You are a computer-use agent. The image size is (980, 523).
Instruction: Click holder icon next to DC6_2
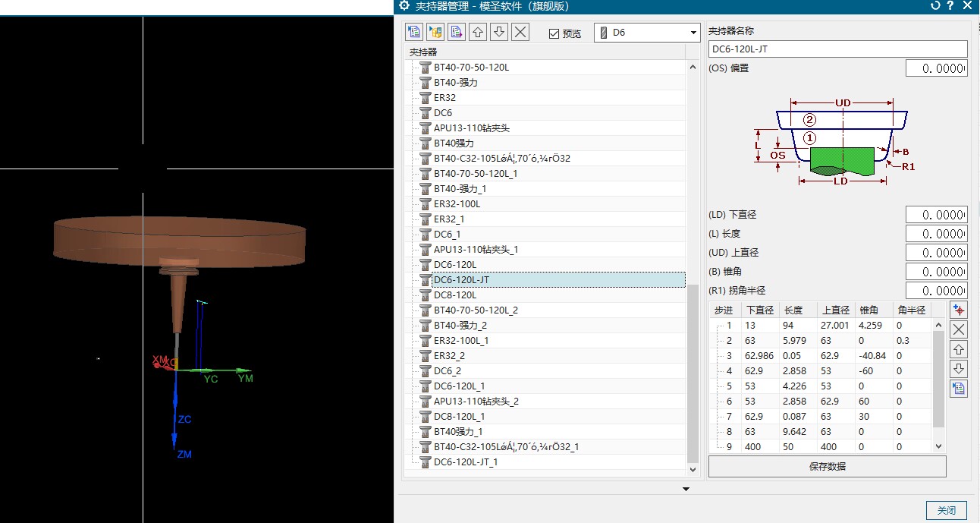point(425,370)
